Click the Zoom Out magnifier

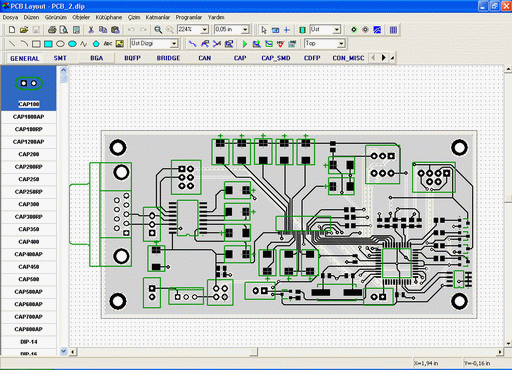(x=170, y=30)
